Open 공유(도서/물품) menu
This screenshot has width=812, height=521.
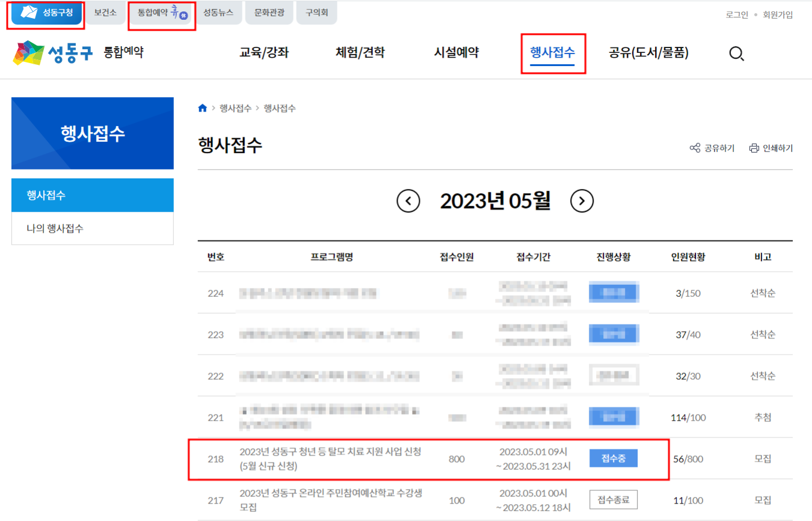[648, 53]
